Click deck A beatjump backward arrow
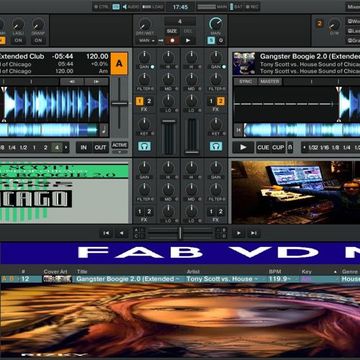Screen dimensions: 360x360 point(72,81)
